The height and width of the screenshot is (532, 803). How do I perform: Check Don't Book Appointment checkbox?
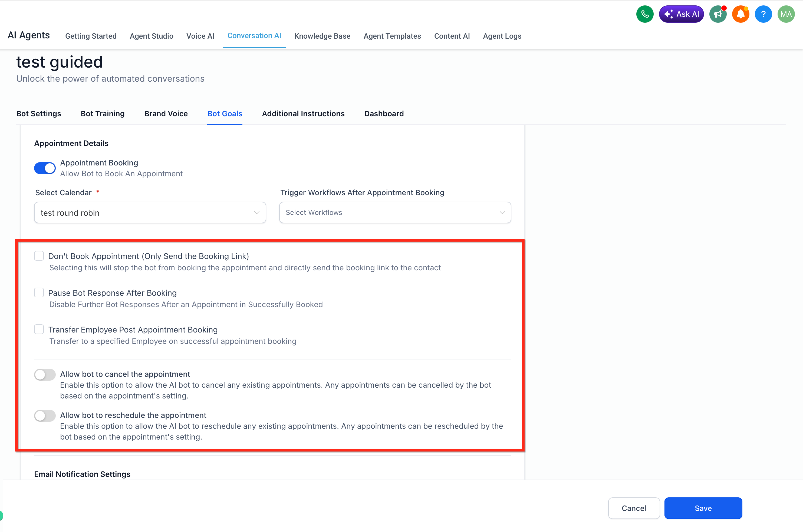[39, 256]
